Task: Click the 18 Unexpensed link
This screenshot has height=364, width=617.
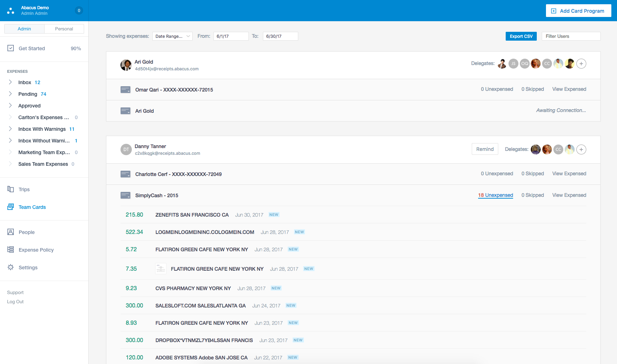Action: (495, 195)
